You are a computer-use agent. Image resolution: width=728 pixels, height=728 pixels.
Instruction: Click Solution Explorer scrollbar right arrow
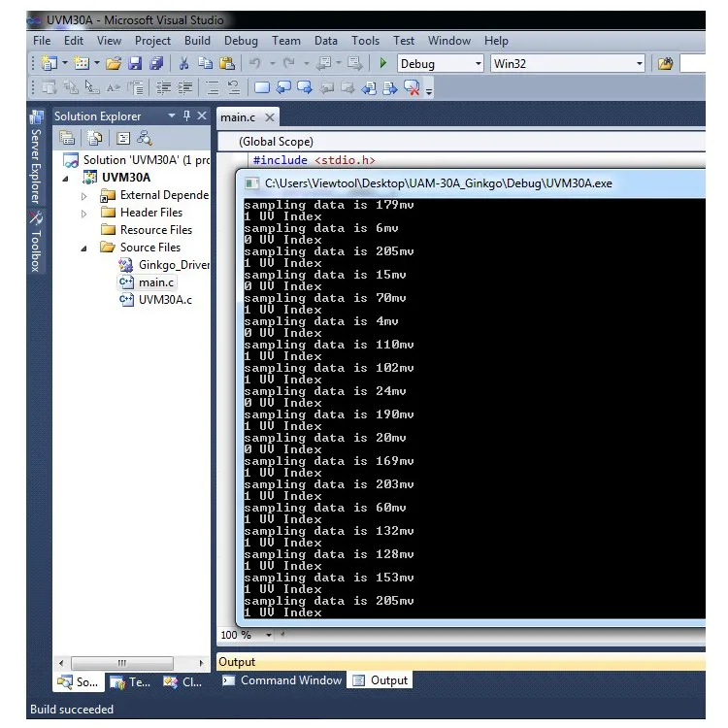[x=201, y=663]
